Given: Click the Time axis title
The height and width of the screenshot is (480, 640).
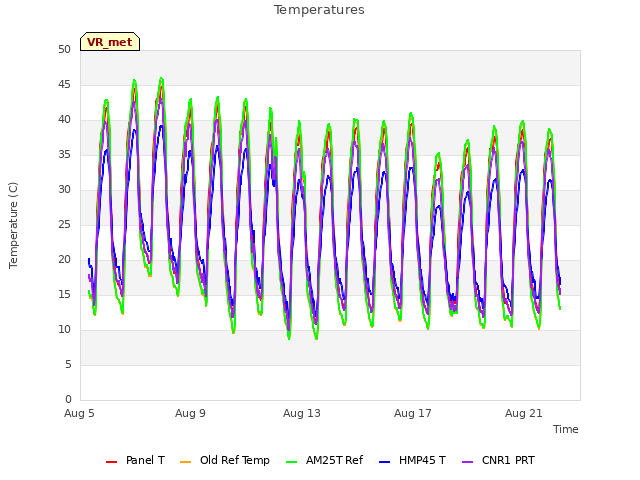Looking at the screenshot, I should [x=566, y=429].
